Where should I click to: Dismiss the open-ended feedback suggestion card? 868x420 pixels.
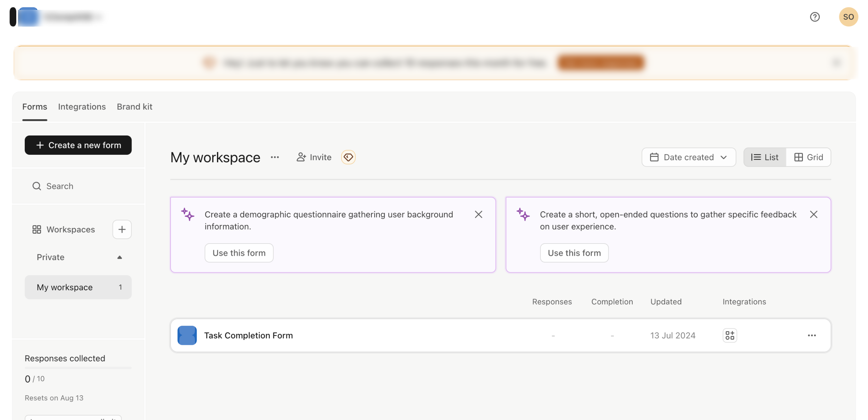[813, 214]
